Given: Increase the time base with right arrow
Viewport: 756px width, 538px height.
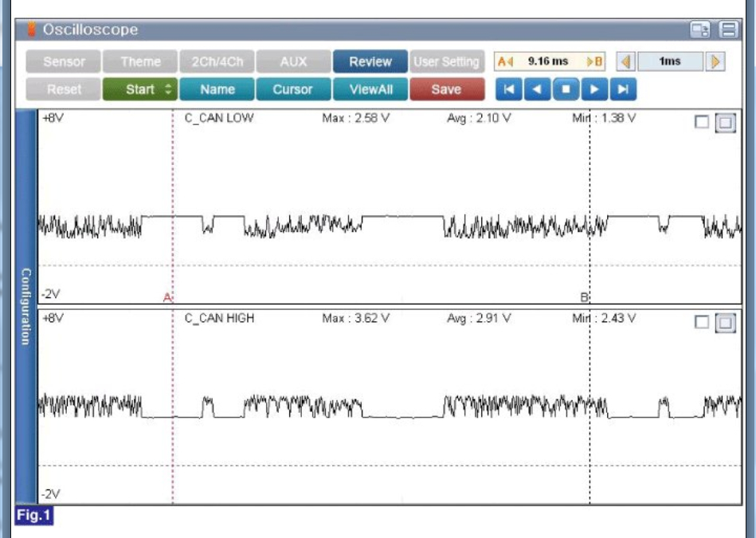Looking at the screenshot, I should (715, 61).
